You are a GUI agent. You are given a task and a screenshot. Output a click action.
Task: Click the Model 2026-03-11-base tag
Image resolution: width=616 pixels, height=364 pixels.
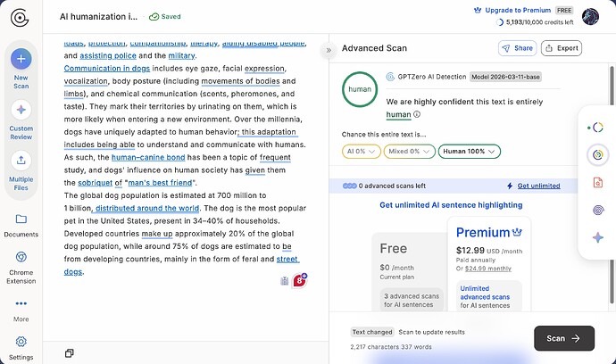tap(505, 77)
